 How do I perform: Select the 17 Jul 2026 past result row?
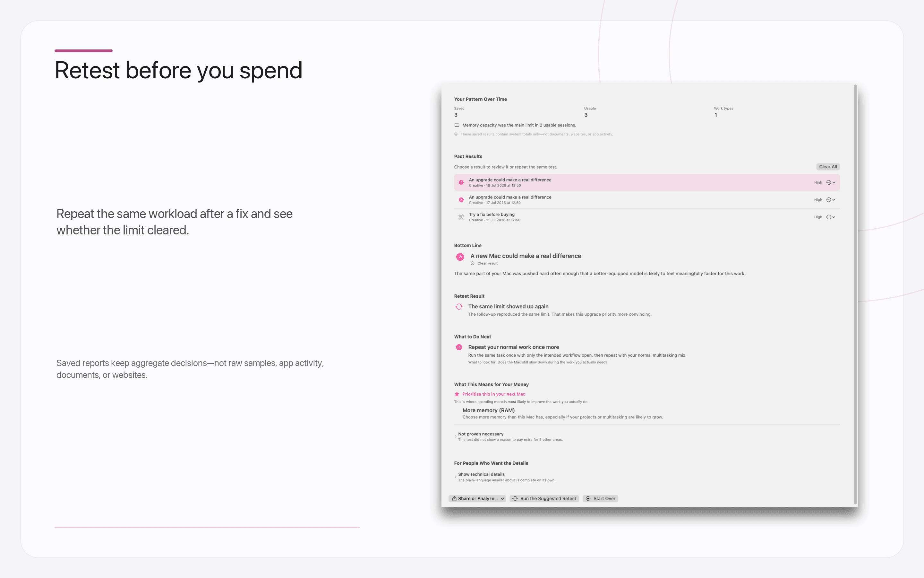pos(646,199)
